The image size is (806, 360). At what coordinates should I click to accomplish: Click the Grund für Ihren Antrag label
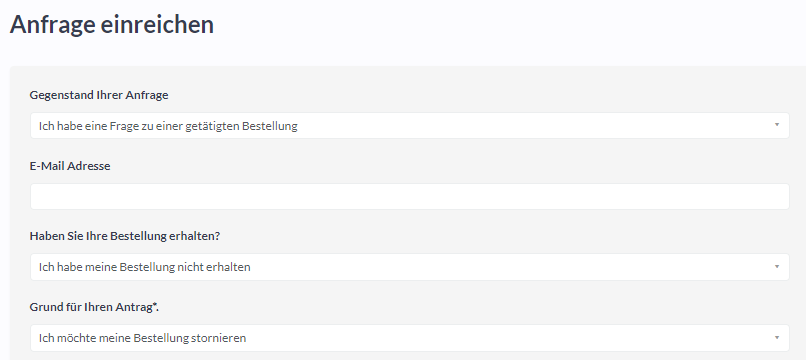[x=94, y=307]
